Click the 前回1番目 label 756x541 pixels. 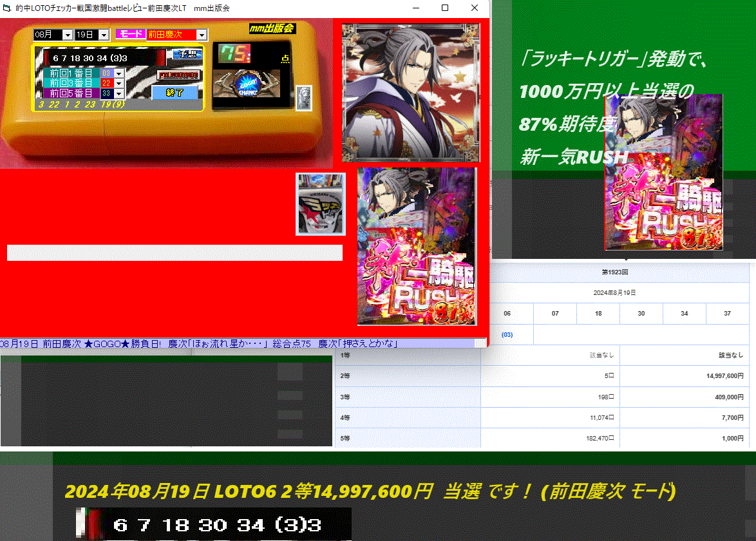pyautogui.click(x=71, y=73)
